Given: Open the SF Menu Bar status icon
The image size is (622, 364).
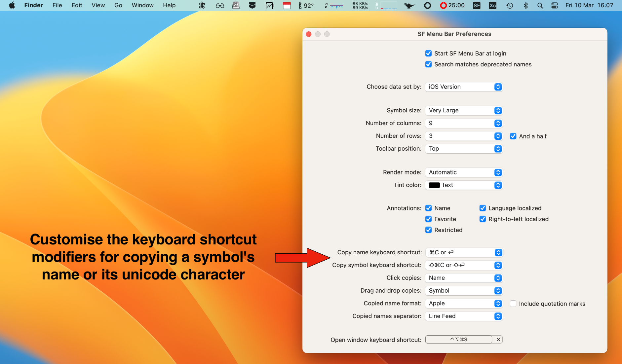Looking at the screenshot, I should [x=477, y=5].
